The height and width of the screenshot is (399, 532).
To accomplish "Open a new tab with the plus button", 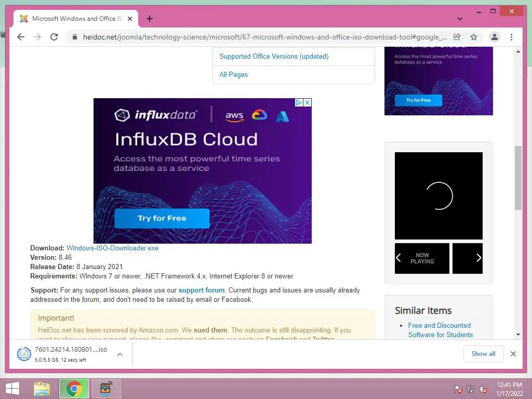I will (x=150, y=19).
